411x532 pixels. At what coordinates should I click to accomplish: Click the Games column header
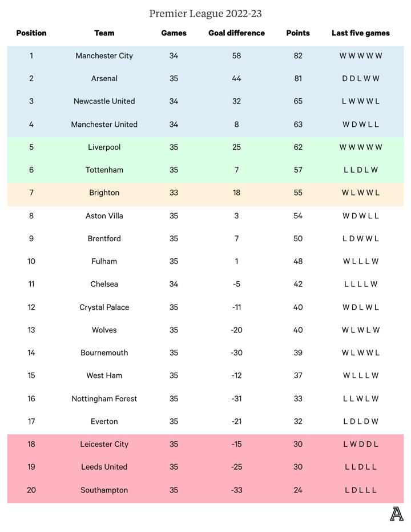click(x=174, y=33)
